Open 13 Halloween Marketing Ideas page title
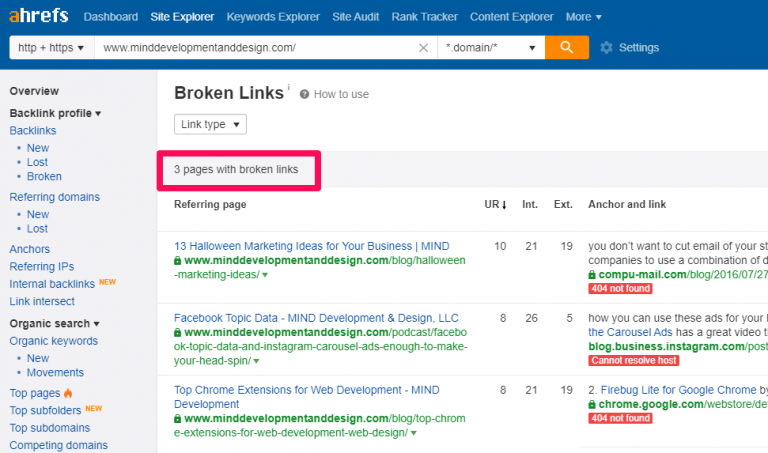The image size is (768, 453). tap(312, 246)
